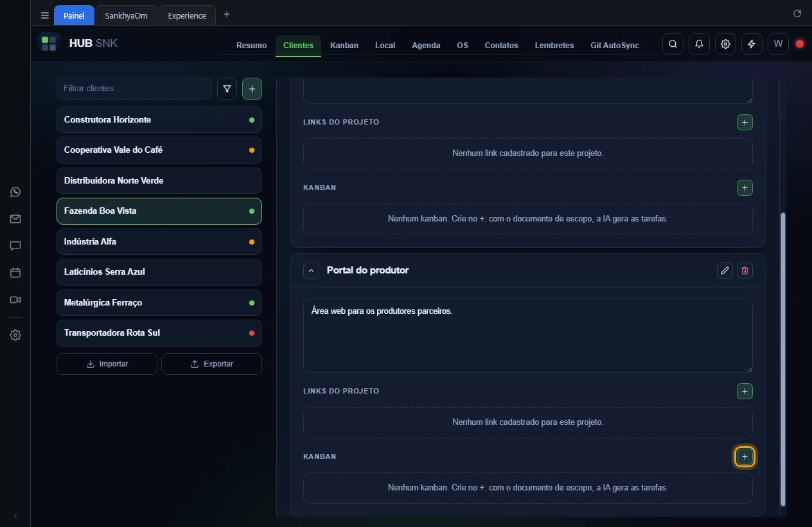
Task: Open the Kanban menu
Action: coord(344,46)
